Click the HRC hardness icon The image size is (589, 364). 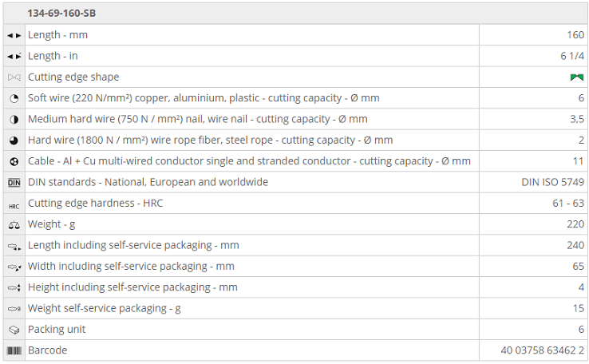[14, 206]
